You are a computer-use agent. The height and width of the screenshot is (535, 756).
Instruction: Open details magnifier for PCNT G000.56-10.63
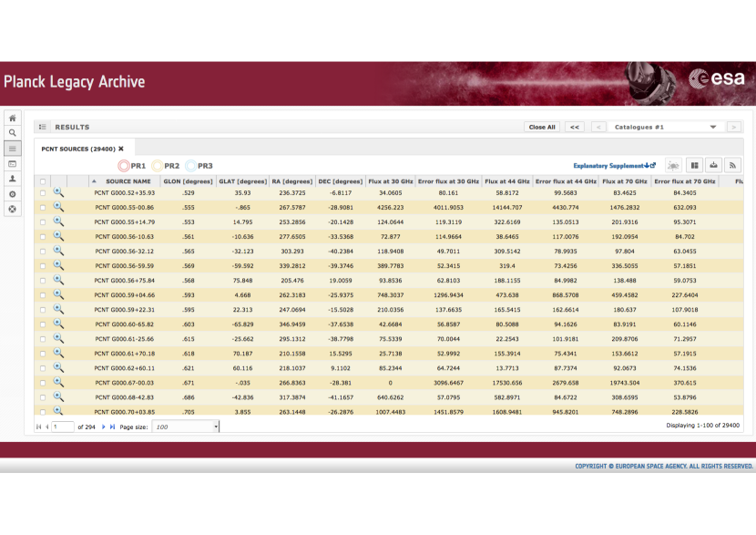58,236
